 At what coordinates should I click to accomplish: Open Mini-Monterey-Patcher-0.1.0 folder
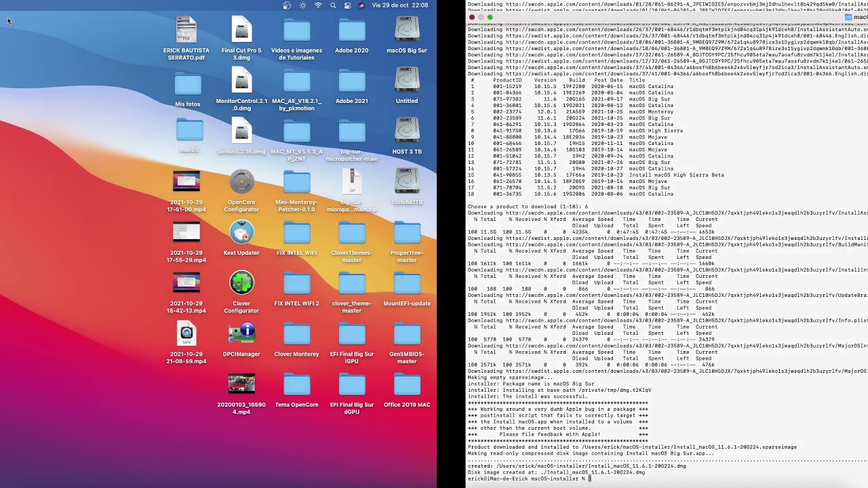(x=296, y=182)
